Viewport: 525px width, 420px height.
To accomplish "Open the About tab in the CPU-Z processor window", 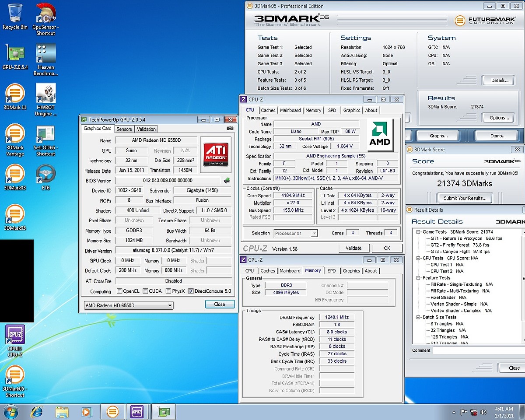I will [371, 110].
